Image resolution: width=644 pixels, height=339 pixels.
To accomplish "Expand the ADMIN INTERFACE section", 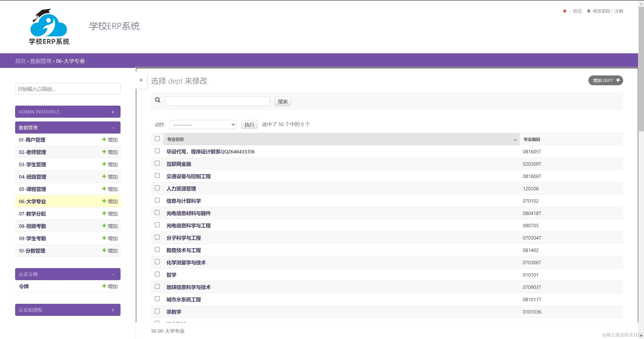I will tap(113, 112).
